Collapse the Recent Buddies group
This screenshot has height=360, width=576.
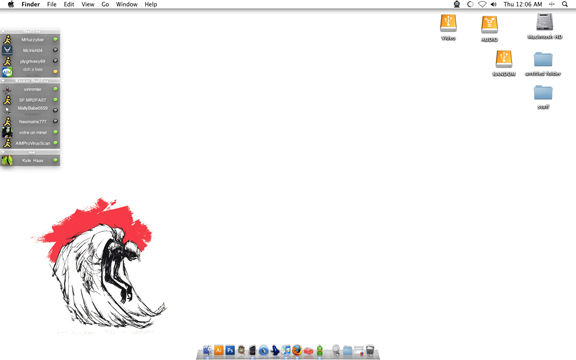(x=3, y=81)
